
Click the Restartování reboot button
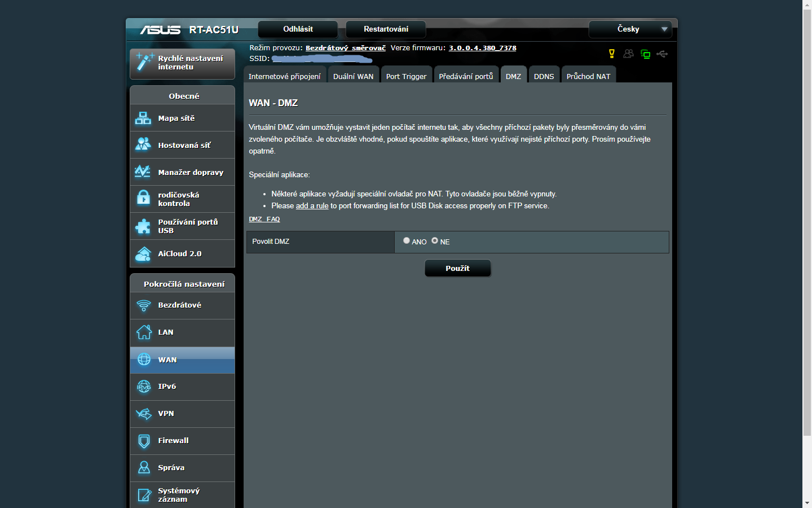386,29
